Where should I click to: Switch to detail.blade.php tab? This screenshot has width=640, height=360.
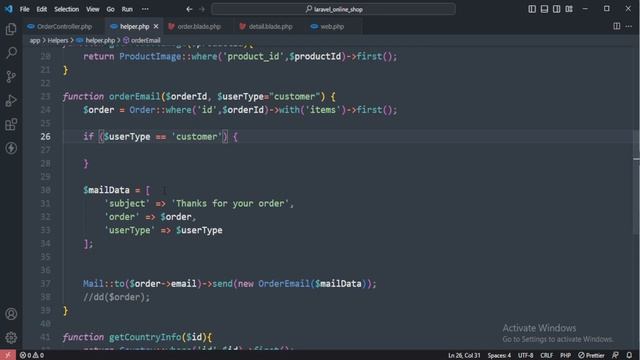[x=270, y=27]
